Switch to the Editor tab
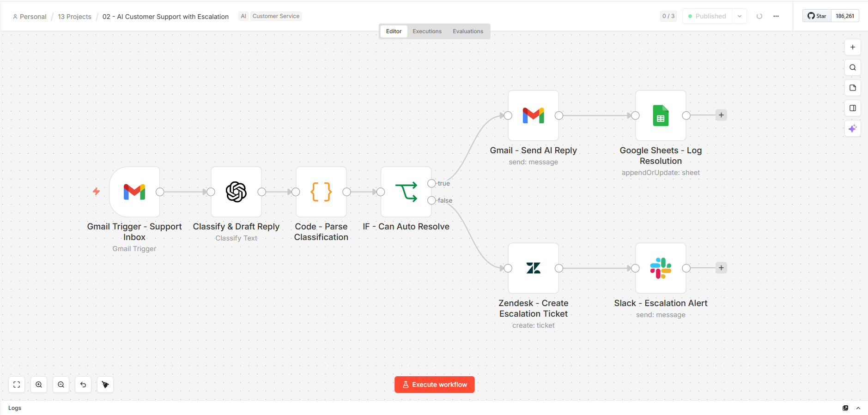This screenshot has height=415, width=868. (394, 31)
